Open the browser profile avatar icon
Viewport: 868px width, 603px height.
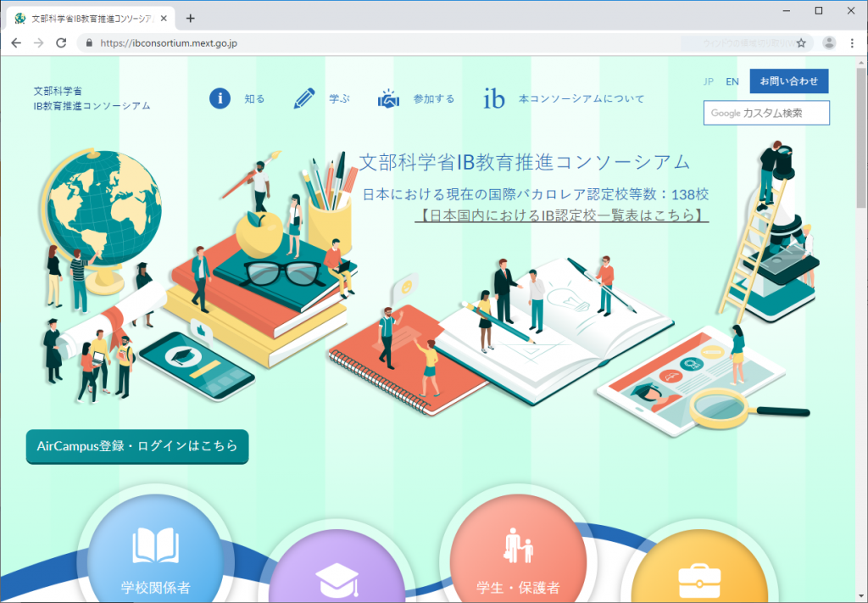click(x=829, y=43)
